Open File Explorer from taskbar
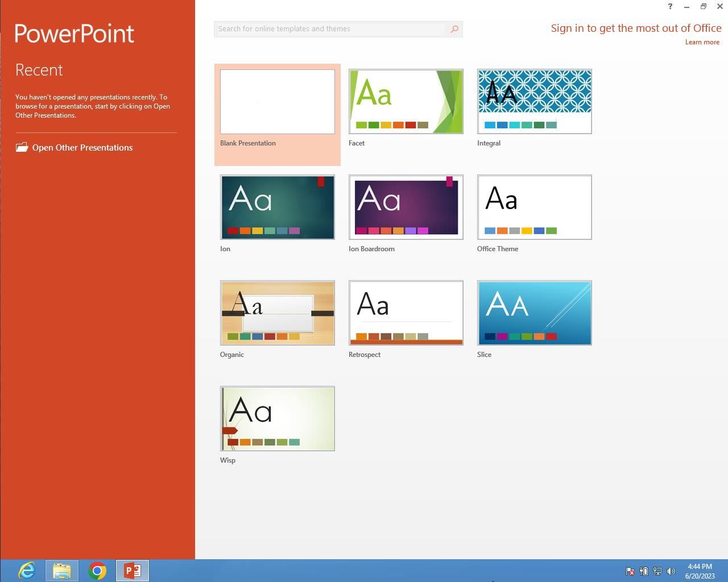Screen dimensions: 728x582 coord(62,570)
